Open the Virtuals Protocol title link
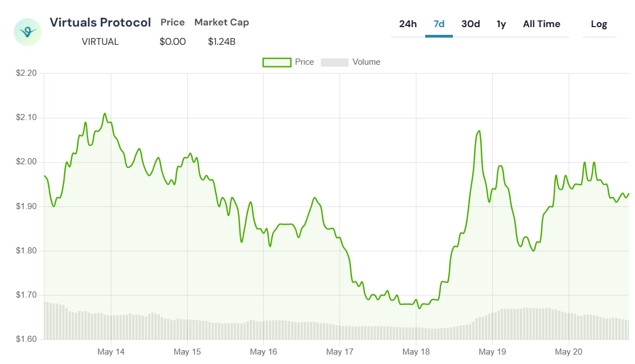 (x=100, y=23)
